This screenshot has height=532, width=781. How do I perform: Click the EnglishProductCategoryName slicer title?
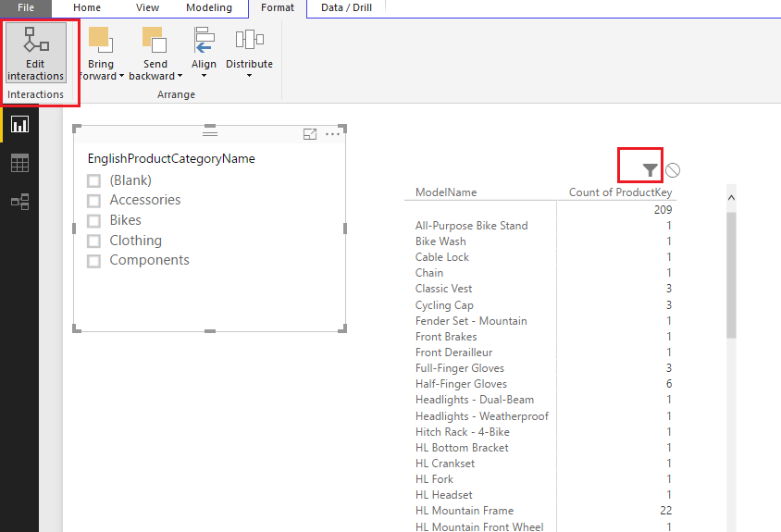171,159
